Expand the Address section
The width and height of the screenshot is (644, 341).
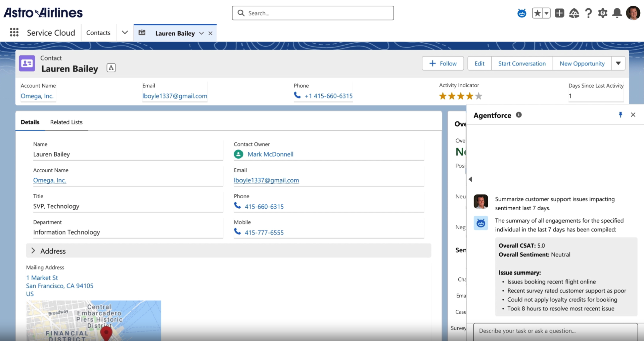point(34,251)
